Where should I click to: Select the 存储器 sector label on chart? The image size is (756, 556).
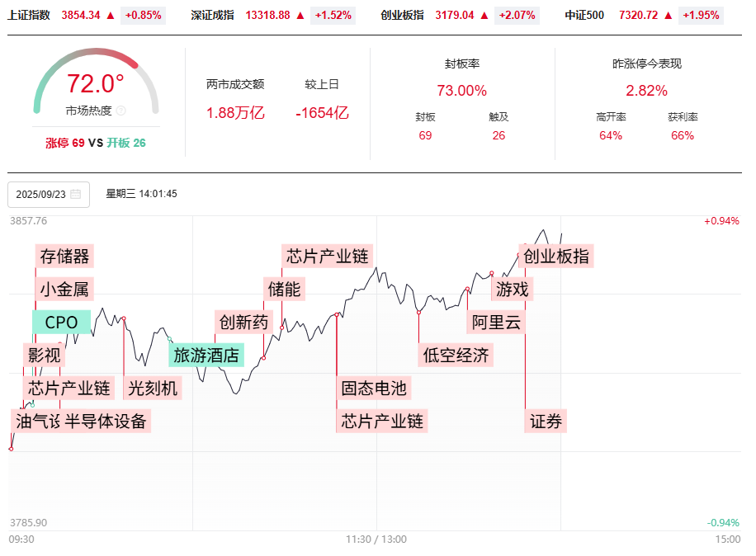[64, 257]
